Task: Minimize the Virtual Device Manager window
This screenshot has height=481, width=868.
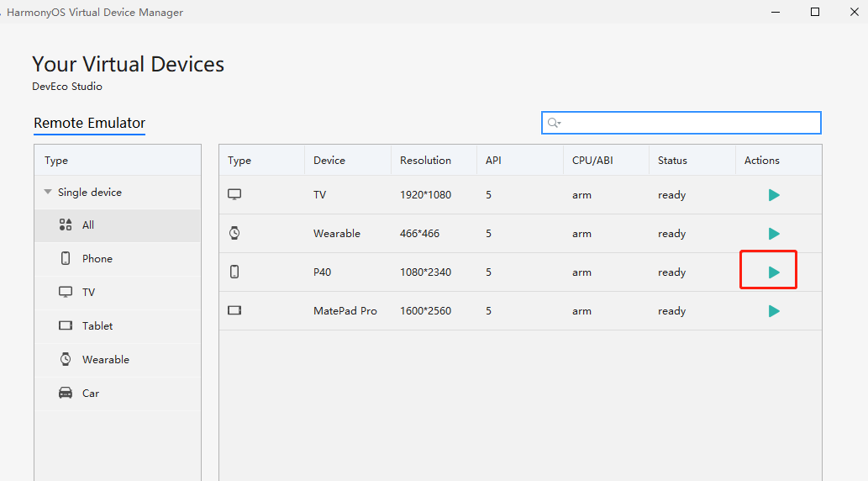Action: click(776, 12)
